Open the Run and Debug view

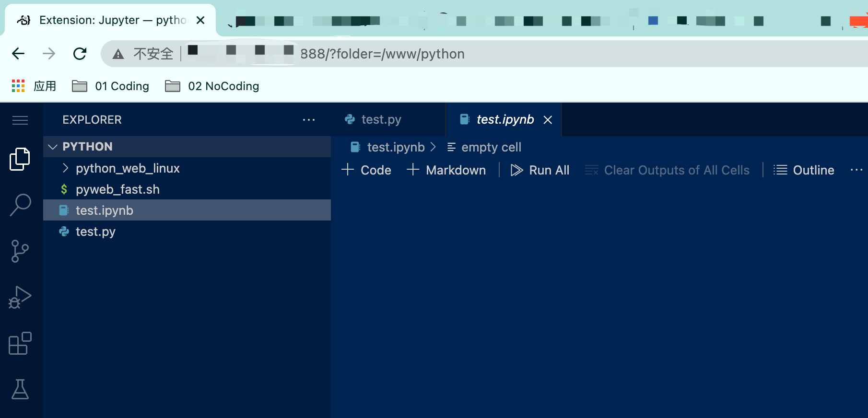tap(20, 297)
